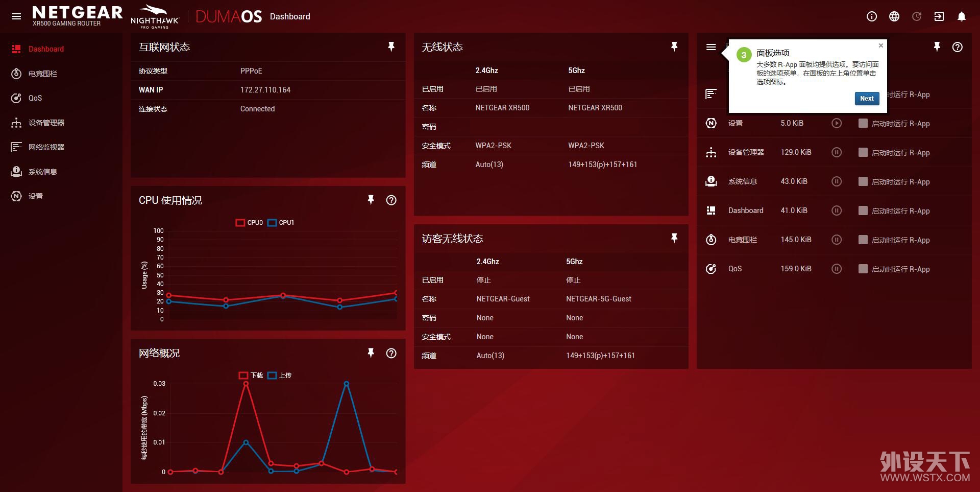Open help for CPU 使用情况 panel
980x492 pixels.
point(391,200)
